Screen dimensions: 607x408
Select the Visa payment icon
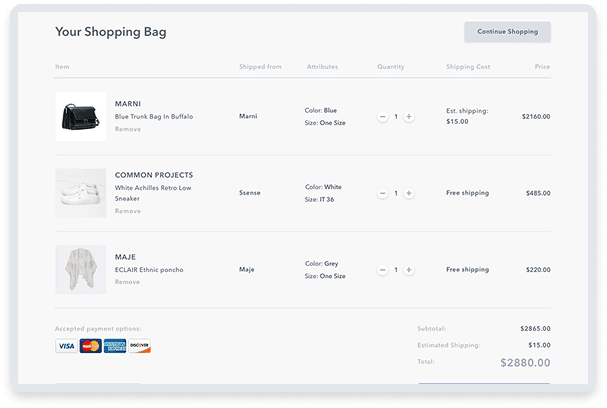click(66, 346)
